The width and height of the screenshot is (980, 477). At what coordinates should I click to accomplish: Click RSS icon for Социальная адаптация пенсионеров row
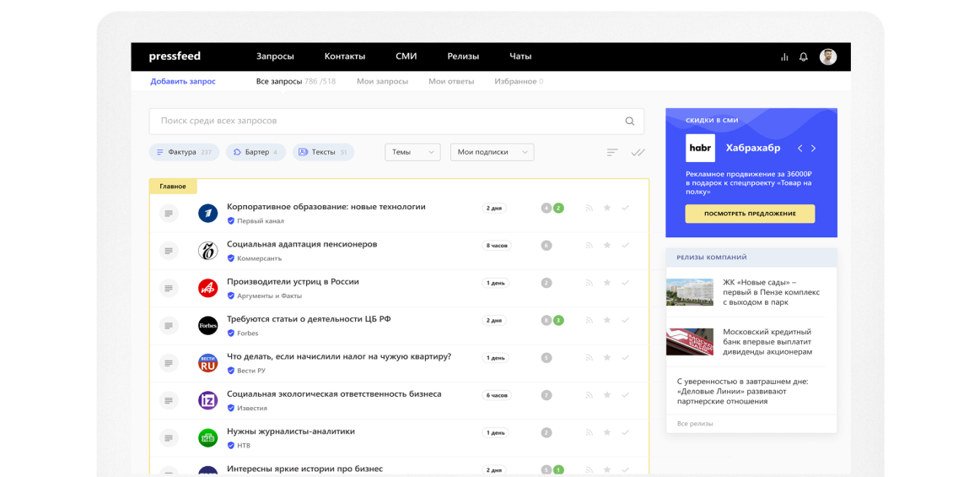coord(589,246)
